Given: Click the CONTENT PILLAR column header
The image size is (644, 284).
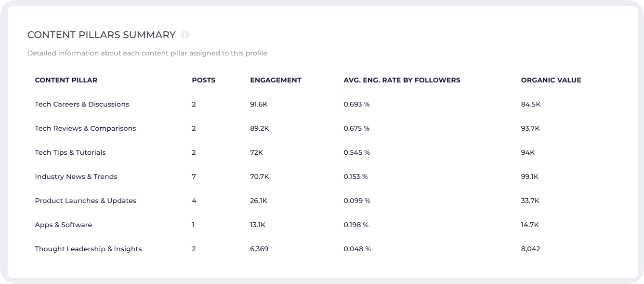Looking at the screenshot, I should click(x=66, y=80).
